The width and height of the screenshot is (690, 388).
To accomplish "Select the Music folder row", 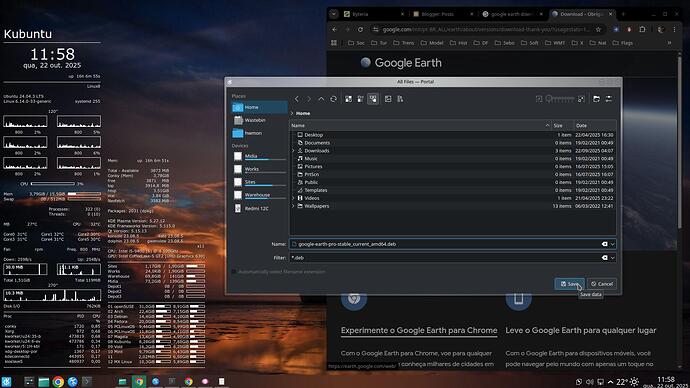I will (x=452, y=159).
